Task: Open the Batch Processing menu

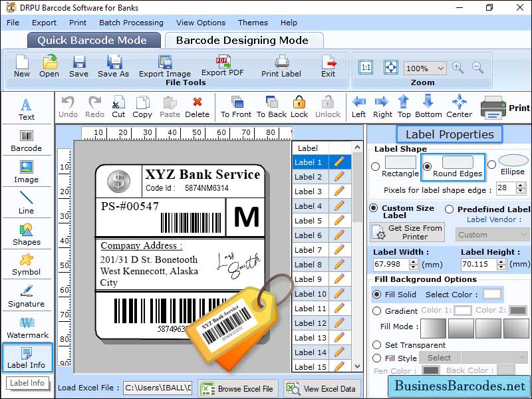Action: (131, 22)
